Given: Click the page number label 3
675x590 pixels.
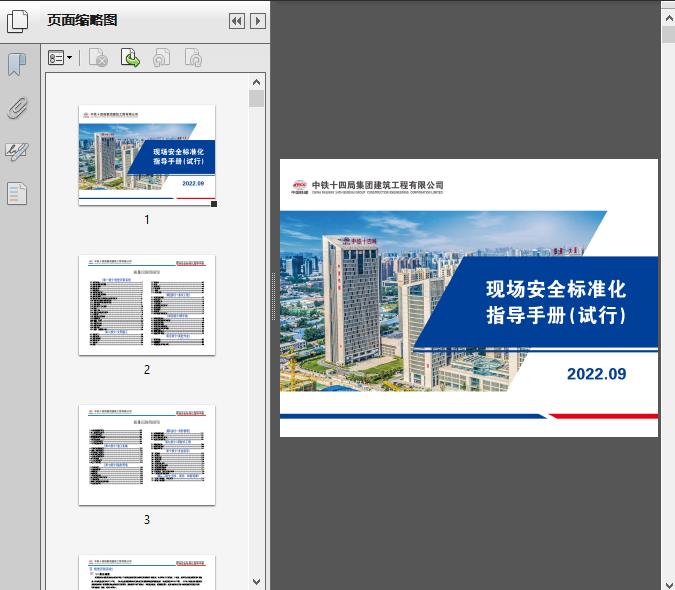Looking at the screenshot, I should [x=147, y=519].
